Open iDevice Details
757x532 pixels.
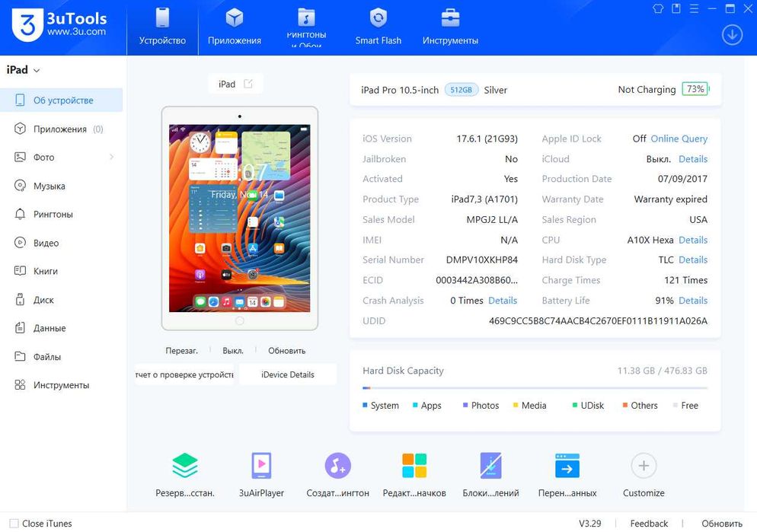[287, 374]
